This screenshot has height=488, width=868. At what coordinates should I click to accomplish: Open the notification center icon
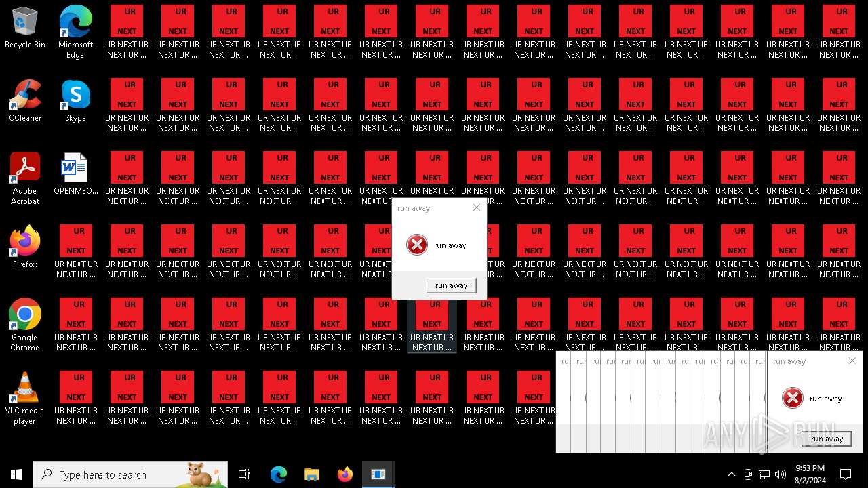click(x=846, y=474)
